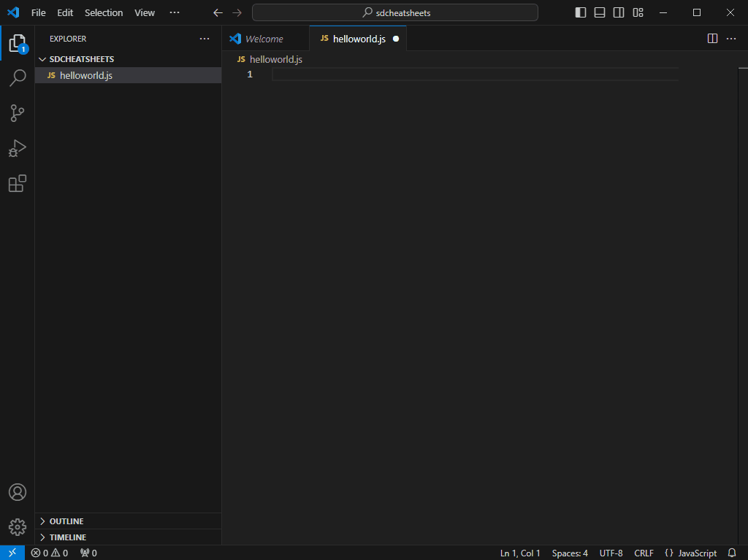
Task: Open the Run and Debug view
Action: (18, 148)
